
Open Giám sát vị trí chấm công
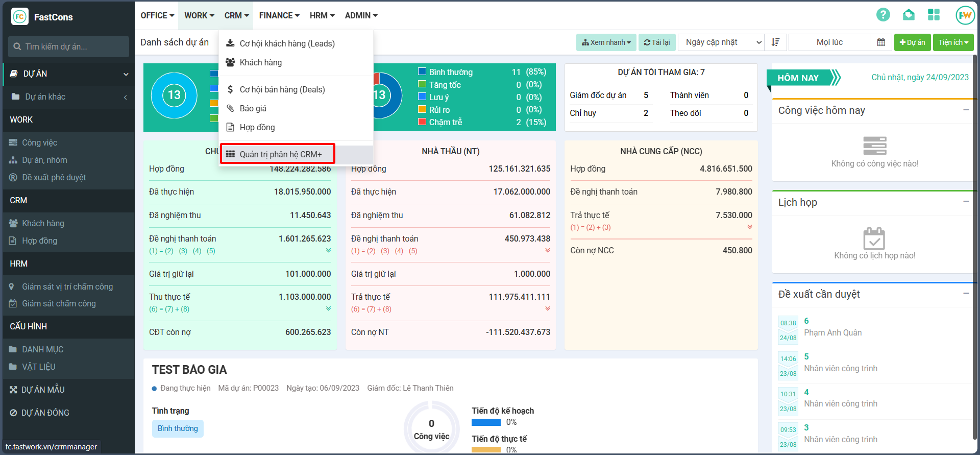[x=67, y=286]
